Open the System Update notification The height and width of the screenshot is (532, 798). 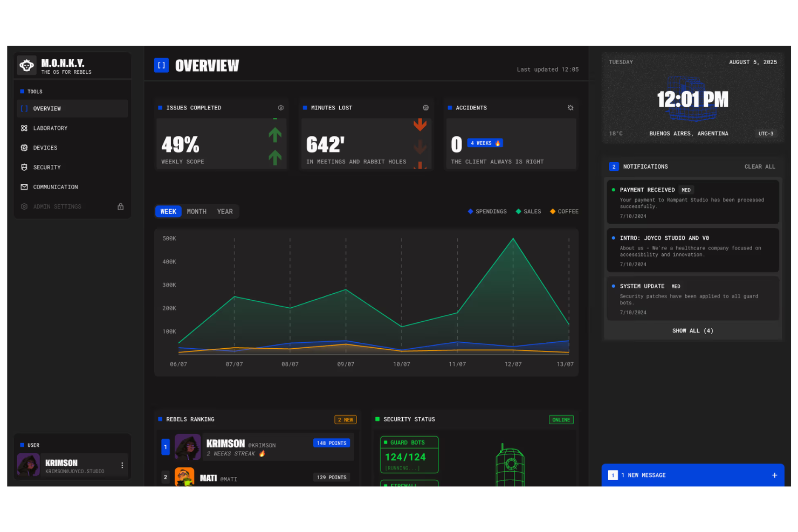coord(693,299)
